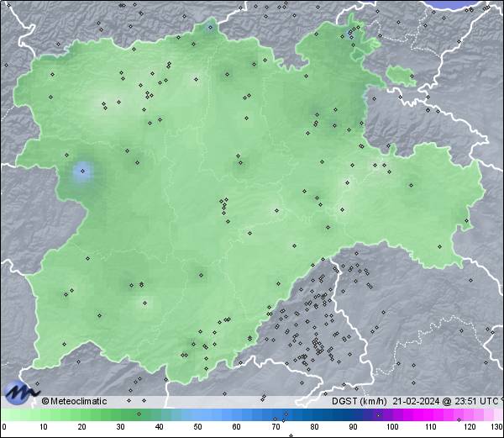Click the date 21-02-2024 in the footer
This screenshot has width=504, height=438.
point(416,401)
